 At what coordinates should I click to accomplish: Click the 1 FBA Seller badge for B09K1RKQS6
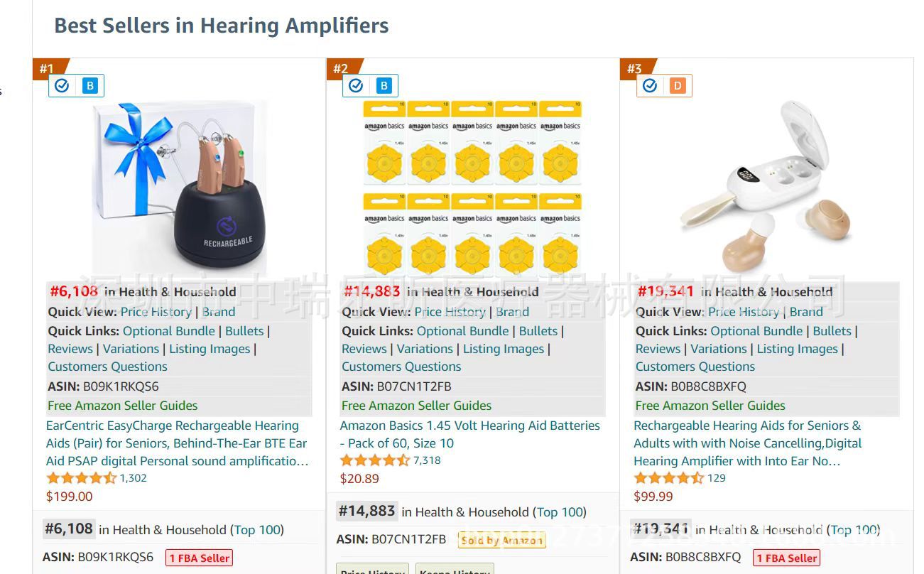[200, 558]
